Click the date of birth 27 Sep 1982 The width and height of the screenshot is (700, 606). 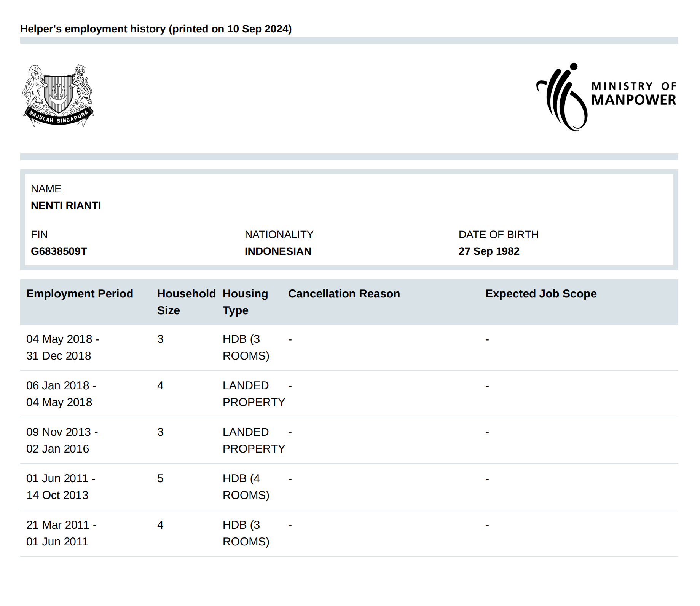click(489, 251)
